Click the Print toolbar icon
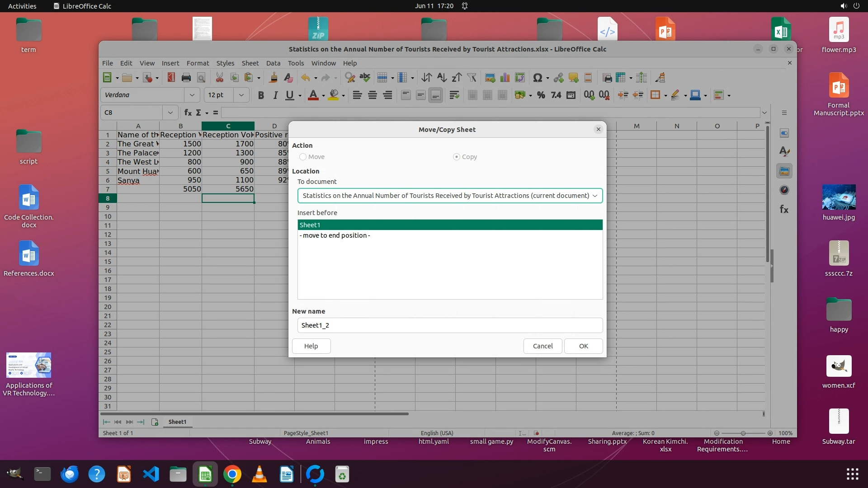The height and width of the screenshot is (488, 868). (186, 78)
